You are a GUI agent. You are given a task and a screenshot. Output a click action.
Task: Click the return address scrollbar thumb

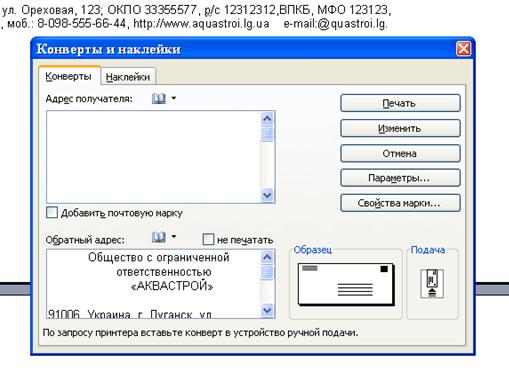point(267,272)
